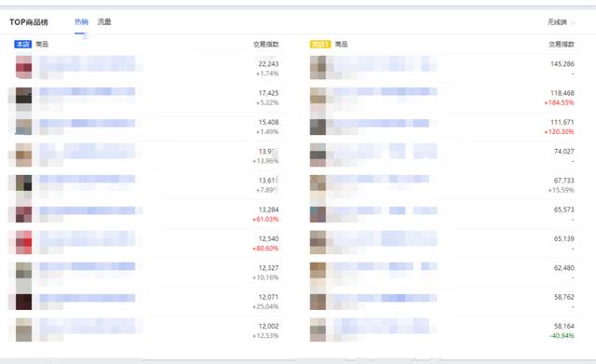Click the +184.55% growth value
This screenshot has width=596, height=364.
click(x=559, y=102)
